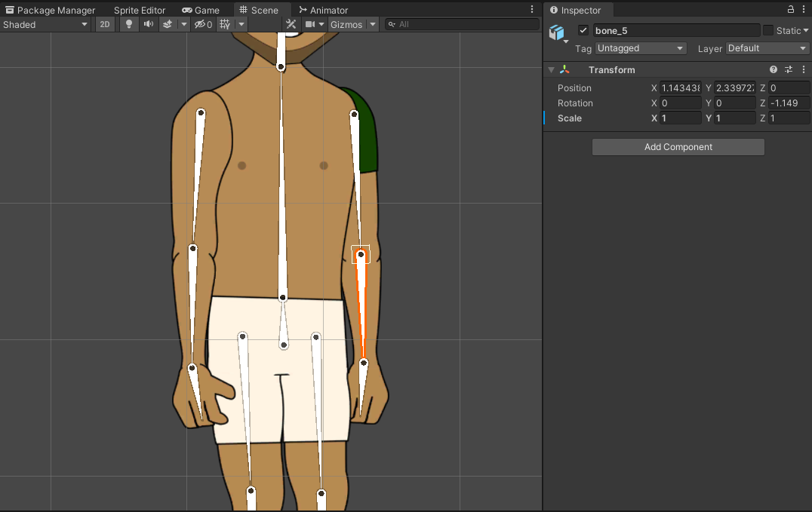
Task: Open the Package Manager tab
Action: (51, 10)
